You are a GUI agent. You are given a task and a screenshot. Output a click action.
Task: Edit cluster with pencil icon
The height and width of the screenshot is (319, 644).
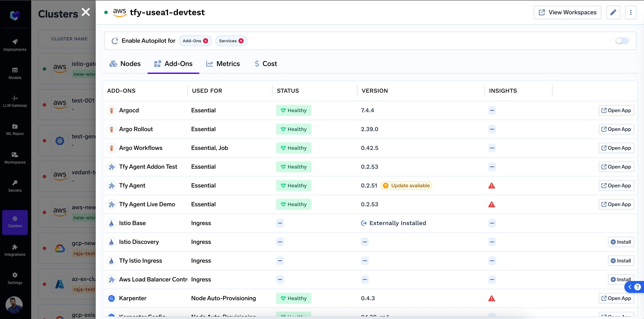pos(613,12)
